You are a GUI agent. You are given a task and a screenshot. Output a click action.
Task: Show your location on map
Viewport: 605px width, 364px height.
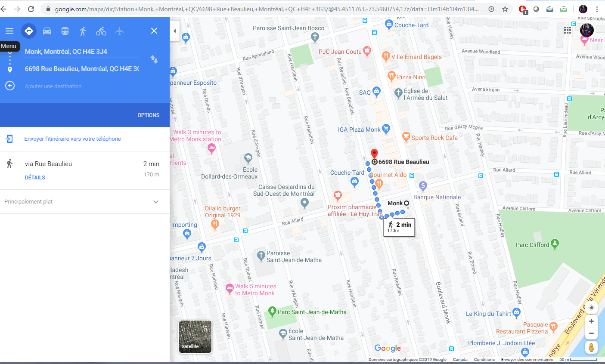(591, 307)
